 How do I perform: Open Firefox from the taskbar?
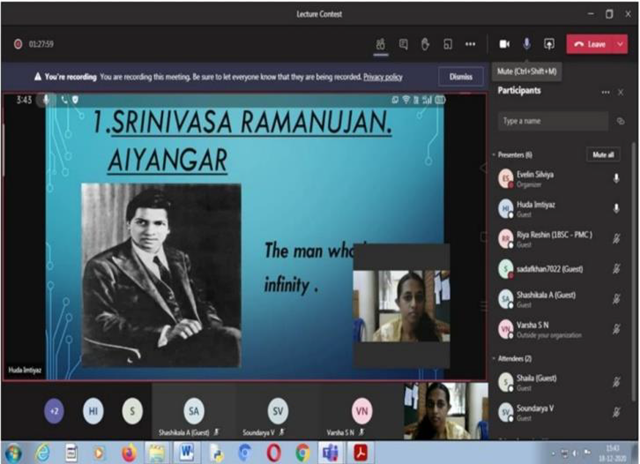point(129,453)
